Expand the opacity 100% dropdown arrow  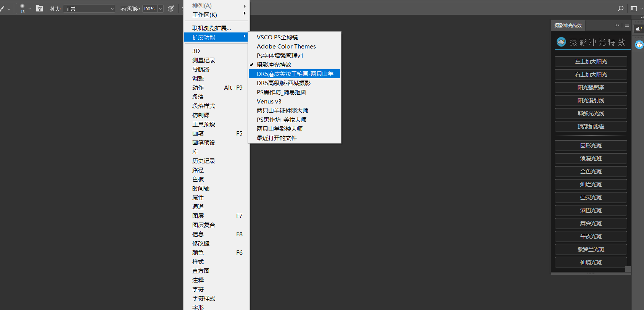pyautogui.click(x=160, y=9)
